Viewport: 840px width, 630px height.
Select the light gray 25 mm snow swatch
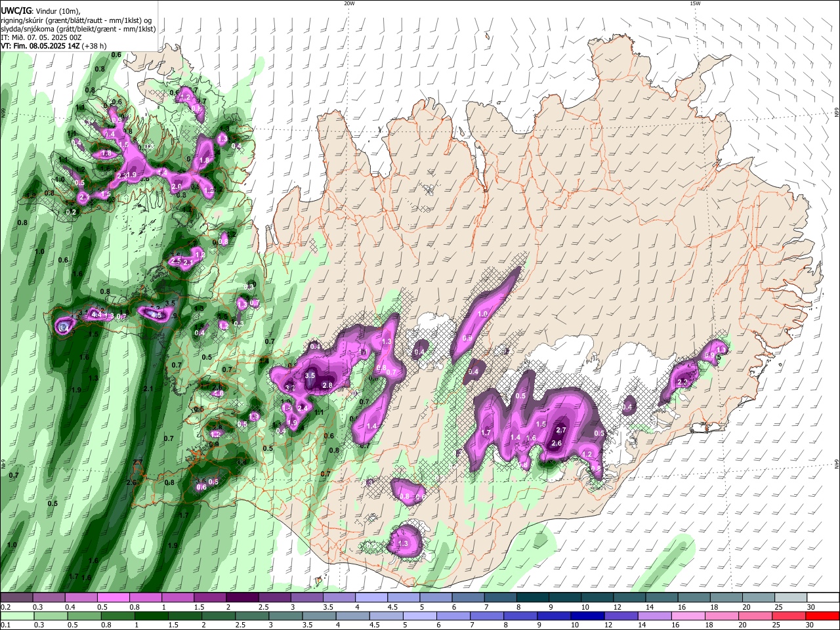click(x=790, y=598)
